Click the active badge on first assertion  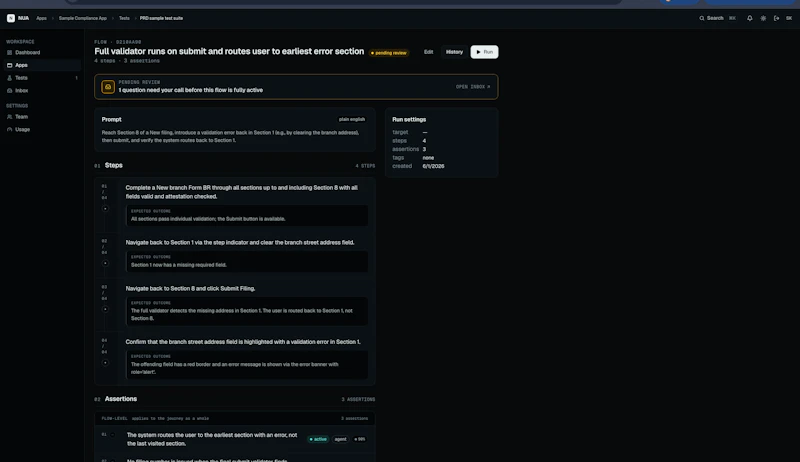(318, 439)
